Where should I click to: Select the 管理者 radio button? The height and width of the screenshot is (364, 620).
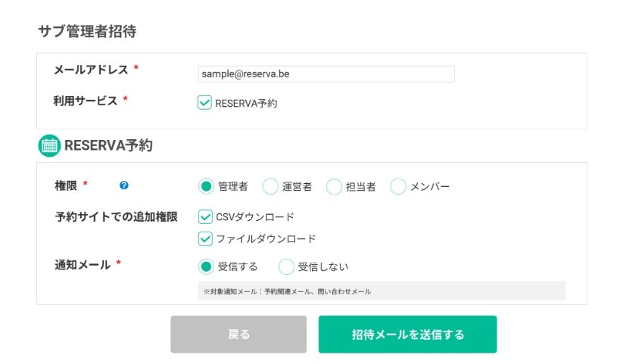pyautogui.click(x=206, y=186)
